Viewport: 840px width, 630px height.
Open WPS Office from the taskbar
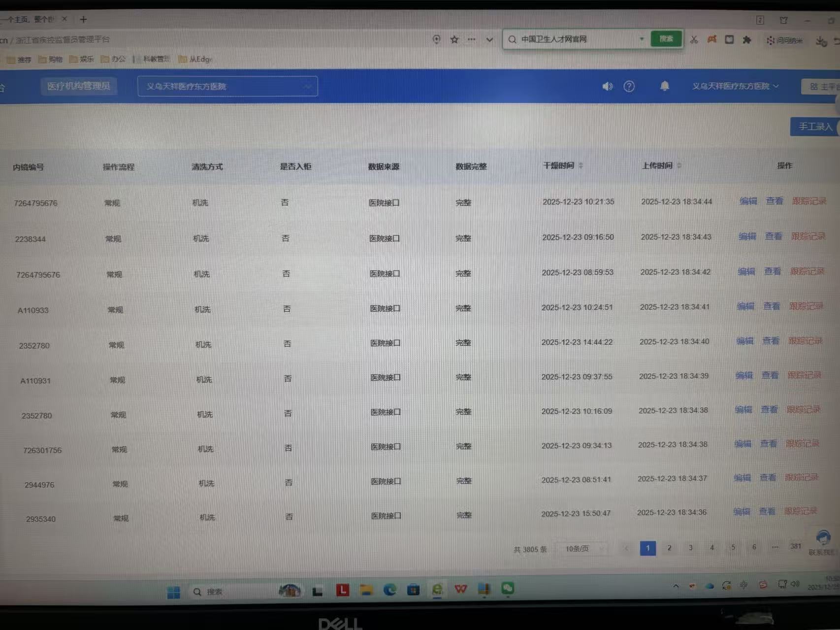[460, 589]
